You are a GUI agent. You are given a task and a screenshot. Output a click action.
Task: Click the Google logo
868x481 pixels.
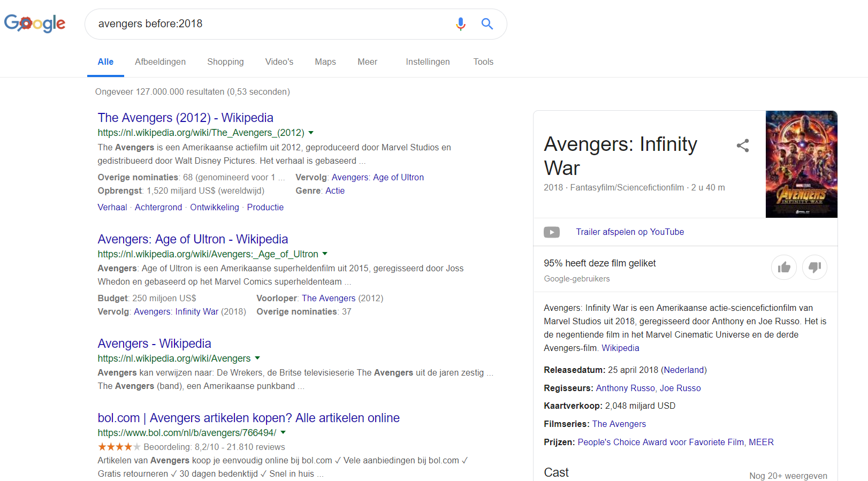tap(35, 24)
